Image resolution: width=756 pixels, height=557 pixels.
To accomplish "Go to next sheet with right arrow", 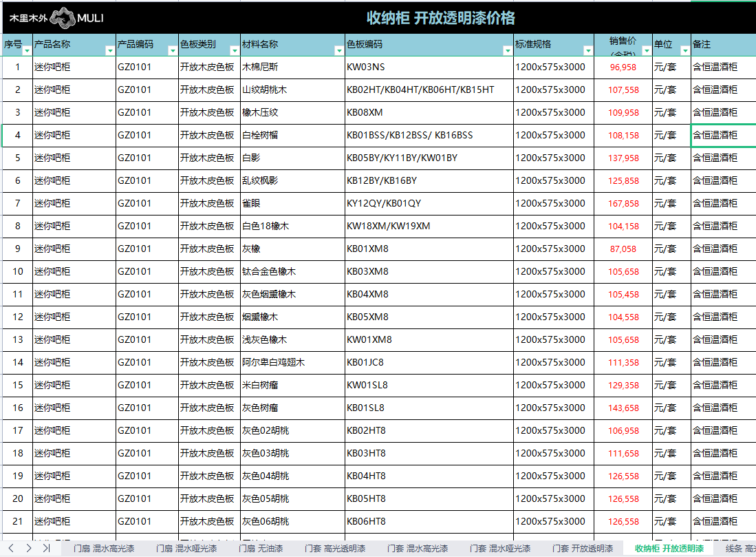I will [29, 548].
